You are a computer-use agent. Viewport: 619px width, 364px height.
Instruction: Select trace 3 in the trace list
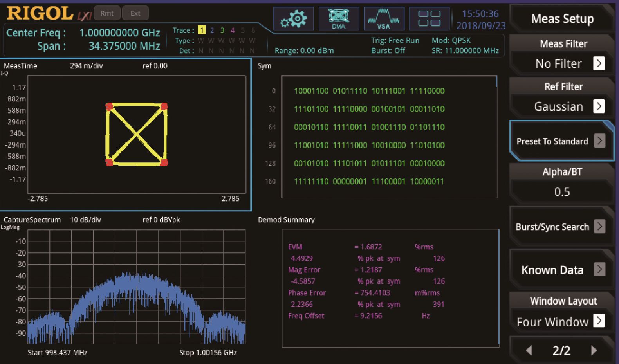222,30
